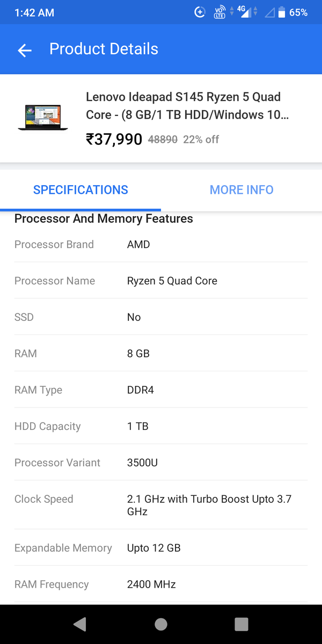Tap the Processor Brand AMD row
The height and width of the screenshot is (644, 322).
tap(161, 245)
